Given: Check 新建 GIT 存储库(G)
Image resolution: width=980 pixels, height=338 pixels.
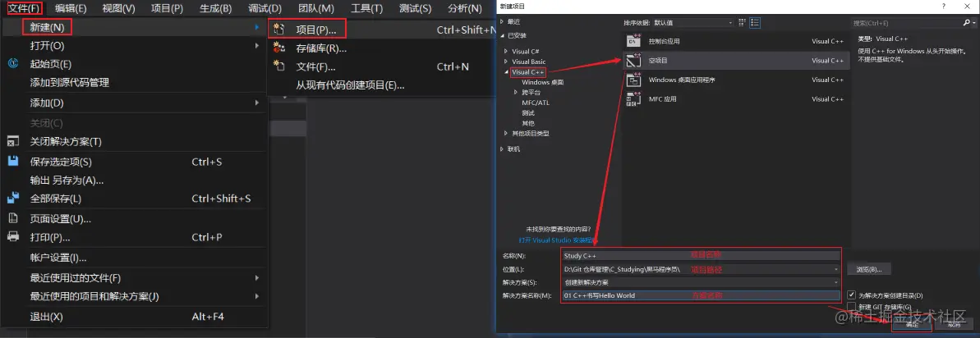Looking at the screenshot, I should pyautogui.click(x=851, y=307).
